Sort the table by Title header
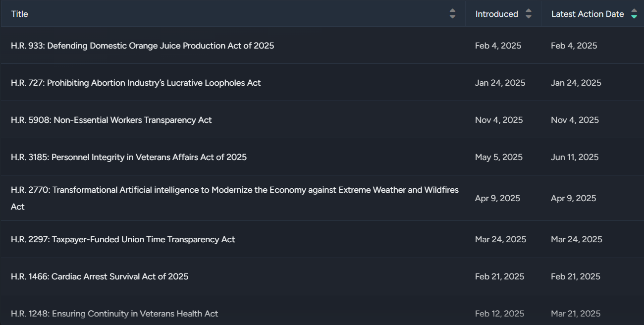The width and height of the screenshot is (644, 325). click(x=20, y=14)
